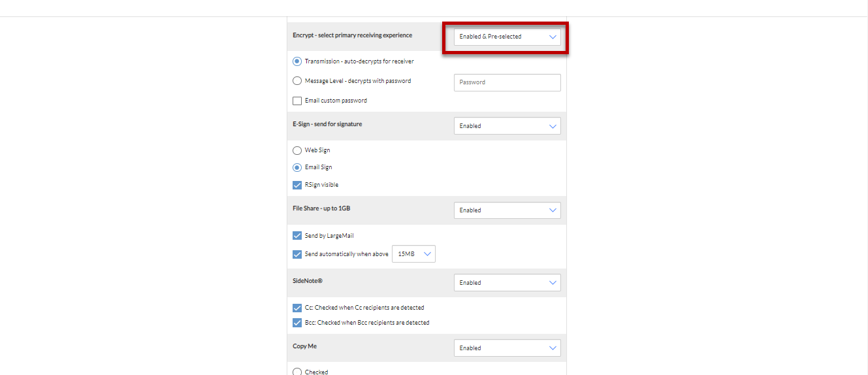The image size is (868, 375).
Task: Choose the Web Sign radio option
Action: (297, 150)
